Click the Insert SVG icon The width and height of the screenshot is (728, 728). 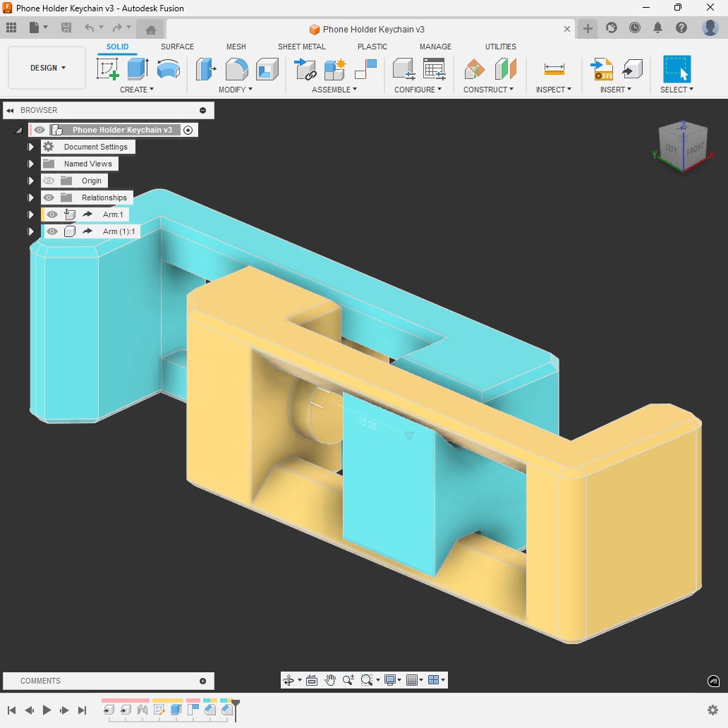[x=602, y=69]
